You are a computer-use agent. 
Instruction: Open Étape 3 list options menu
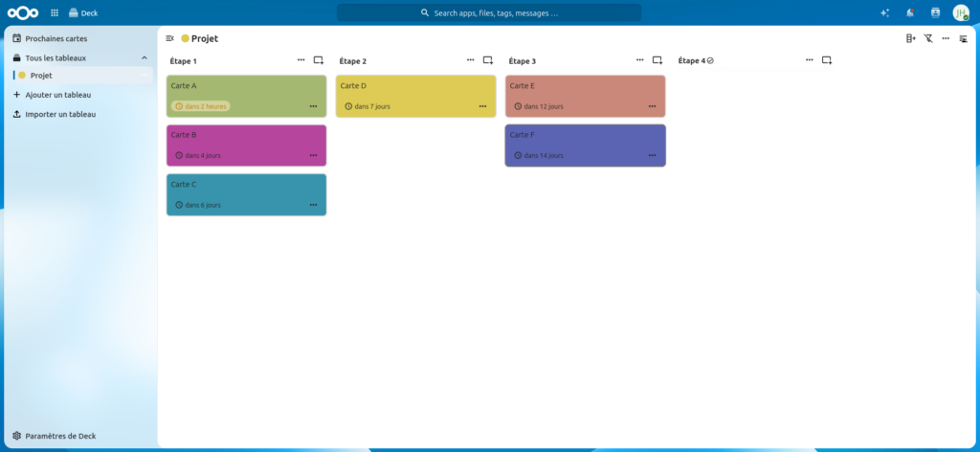point(640,60)
